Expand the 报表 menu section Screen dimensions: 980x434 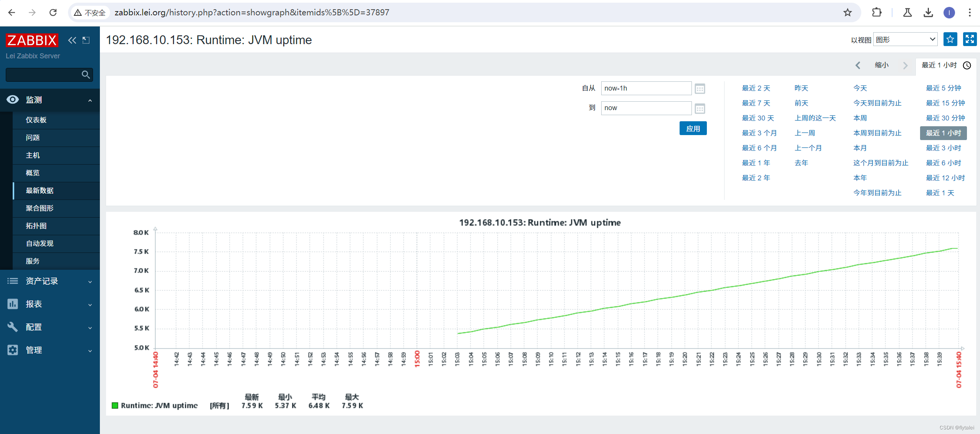pyautogui.click(x=90, y=304)
